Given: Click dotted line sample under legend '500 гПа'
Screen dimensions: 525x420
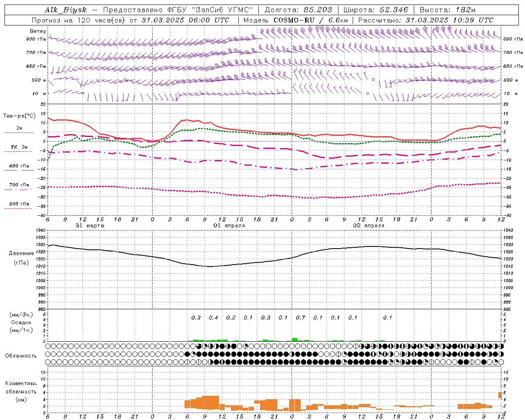Looking at the screenshot, I should pyautogui.click(x=19, y=208).
